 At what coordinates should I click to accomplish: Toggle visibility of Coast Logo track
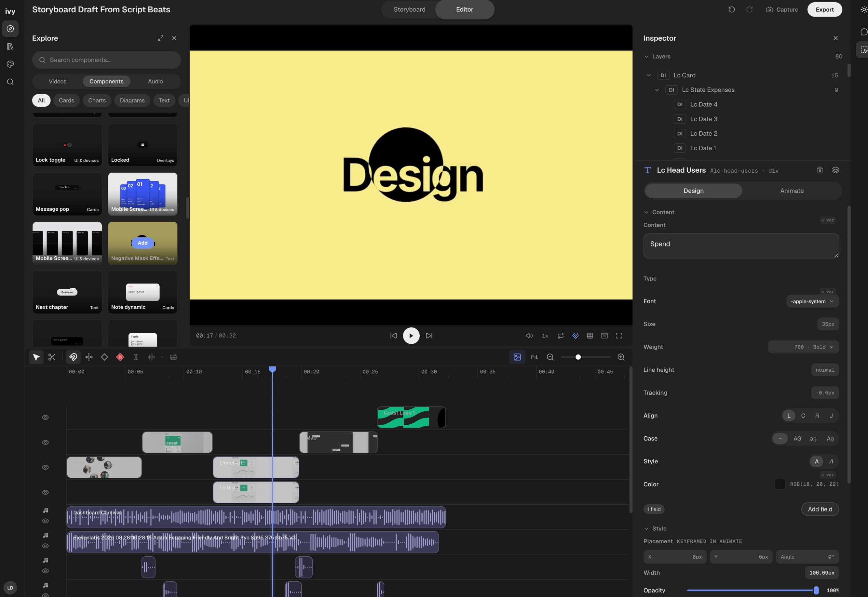click(45, 417)
